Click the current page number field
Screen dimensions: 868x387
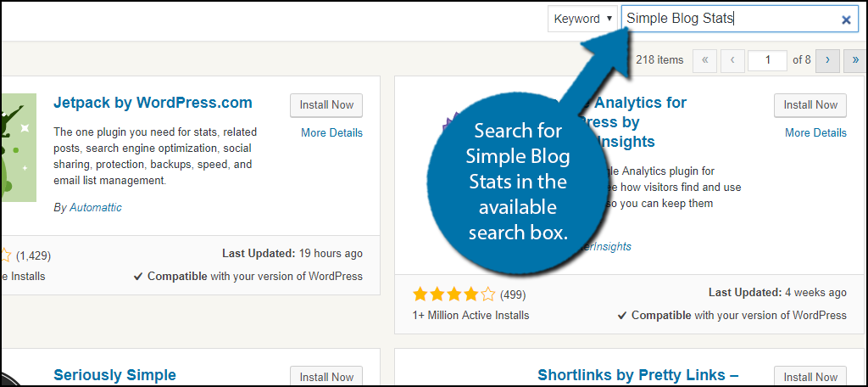click(x=768, y=60)
